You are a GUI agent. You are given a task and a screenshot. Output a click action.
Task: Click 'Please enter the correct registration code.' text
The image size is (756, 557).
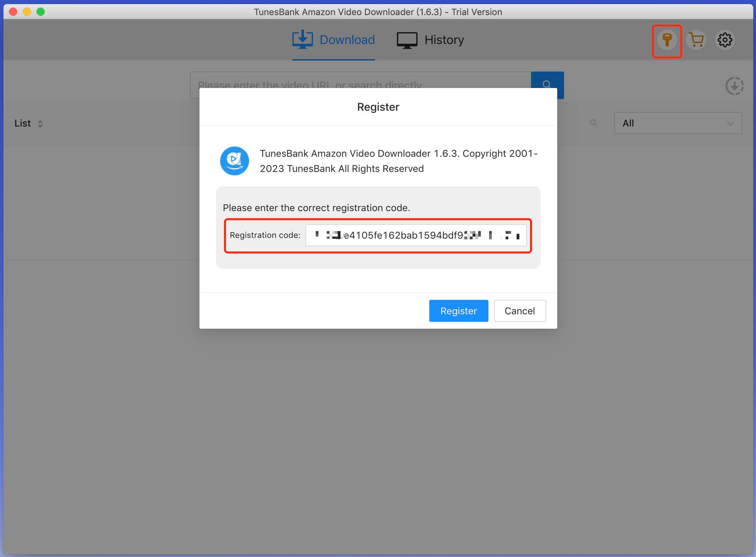point(316,208)
